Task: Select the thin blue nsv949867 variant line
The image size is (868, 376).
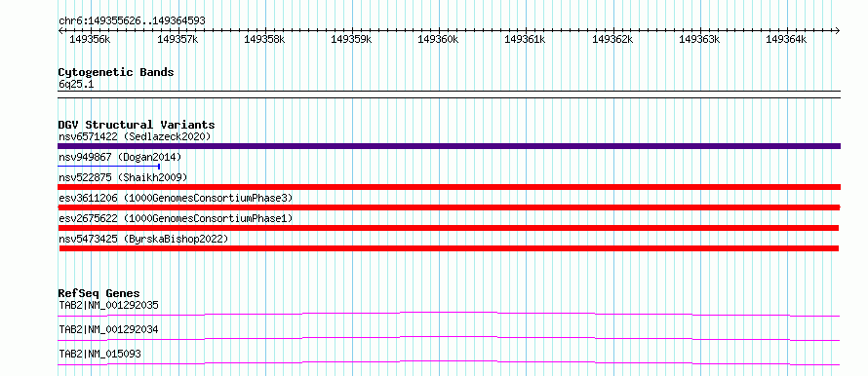Action: (109, 167)
